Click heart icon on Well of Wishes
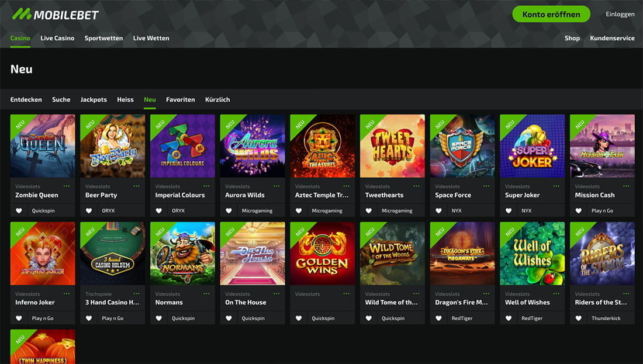Image resolution: width=643 pixels, height=364 pixels. tap(509, 318)
